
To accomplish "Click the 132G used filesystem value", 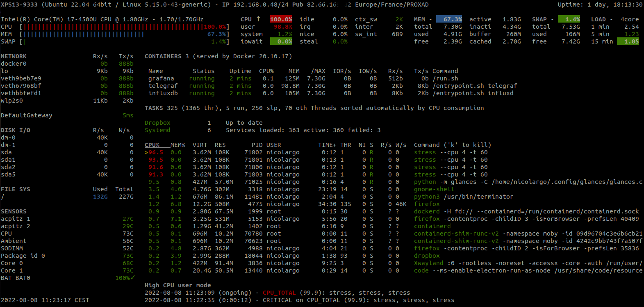I will [x=100, y=197].
